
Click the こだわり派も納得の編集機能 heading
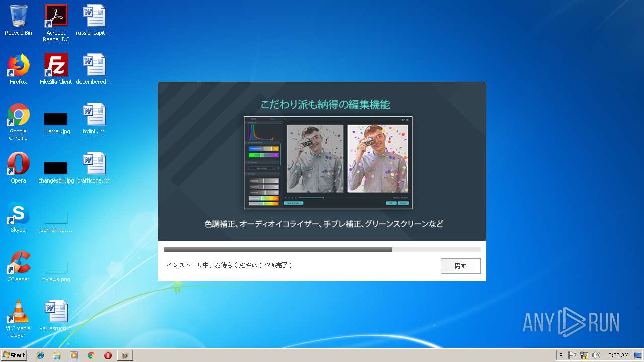point(325,105)
